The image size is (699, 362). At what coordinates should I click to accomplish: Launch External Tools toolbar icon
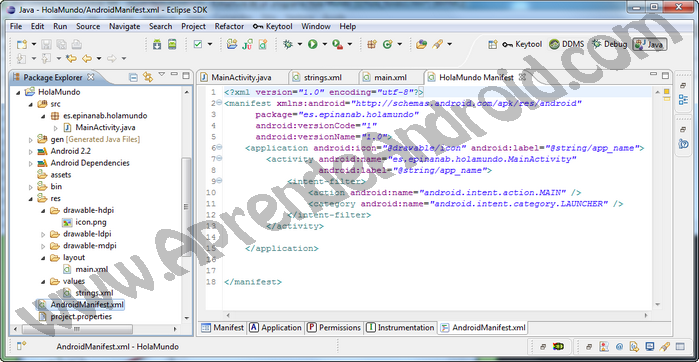pos(337,44)
